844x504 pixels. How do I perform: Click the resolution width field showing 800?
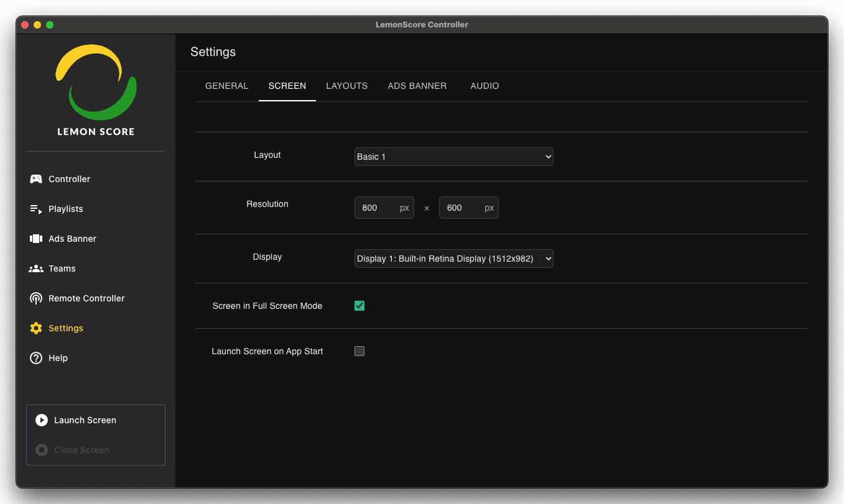[x=377, y=208]
